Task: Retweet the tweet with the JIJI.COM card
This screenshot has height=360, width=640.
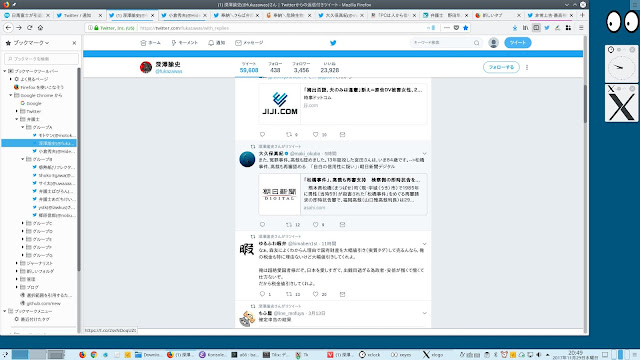Action: point(289,134)
